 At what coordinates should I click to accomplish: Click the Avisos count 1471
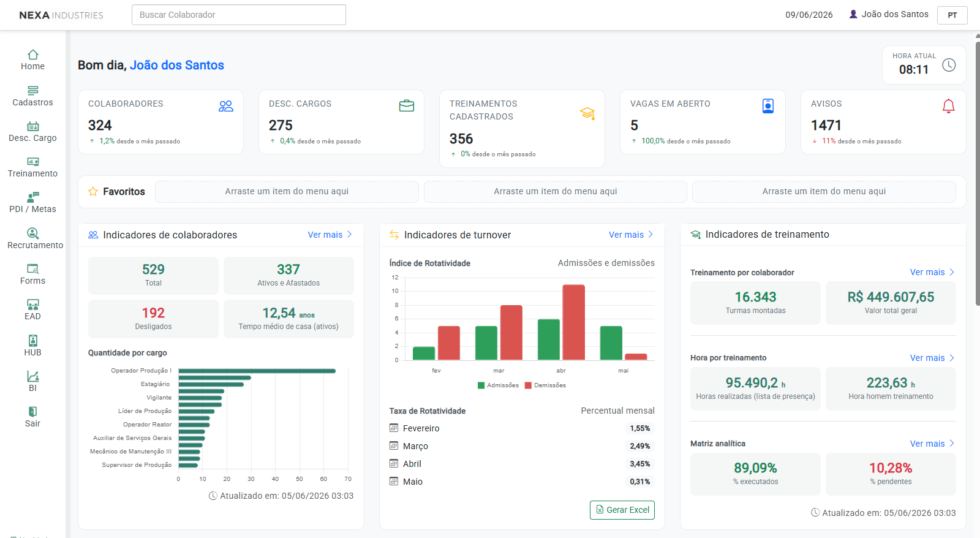[x=826, y=126]
